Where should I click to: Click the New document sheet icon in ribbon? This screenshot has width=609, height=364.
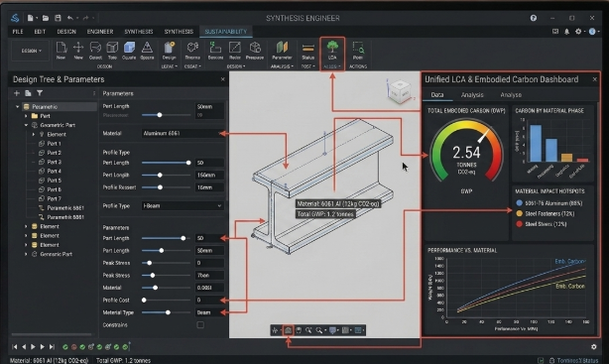(x=61, y=48)
